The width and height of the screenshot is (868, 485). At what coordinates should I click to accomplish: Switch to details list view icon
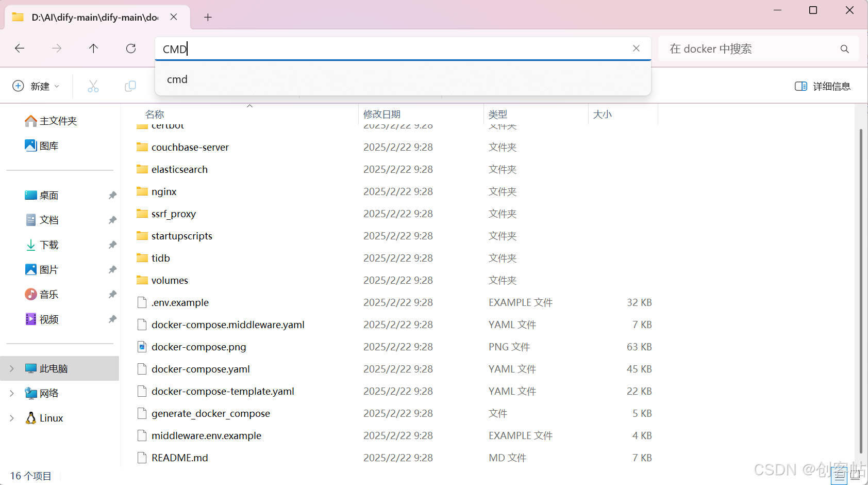coord(839,476)
